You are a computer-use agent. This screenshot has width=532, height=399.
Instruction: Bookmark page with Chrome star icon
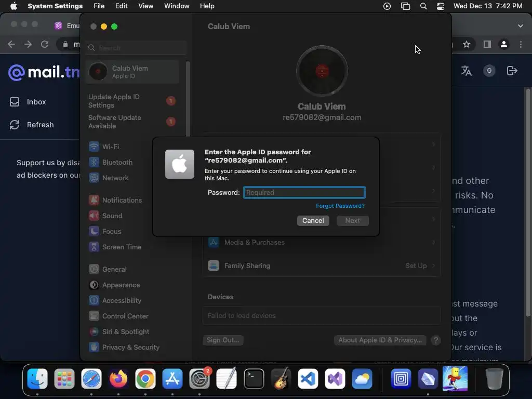467,44
